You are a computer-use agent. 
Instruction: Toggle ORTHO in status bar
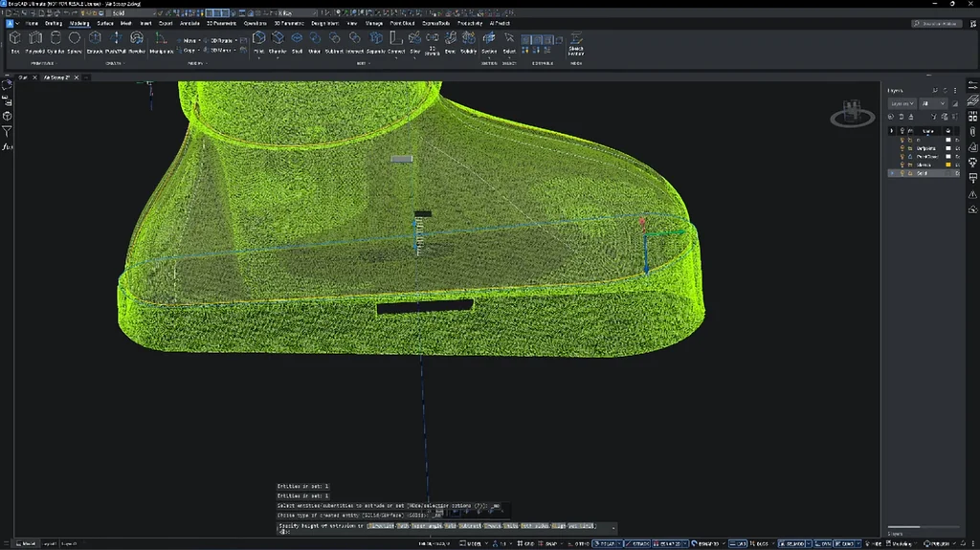[x=579, y=543]
